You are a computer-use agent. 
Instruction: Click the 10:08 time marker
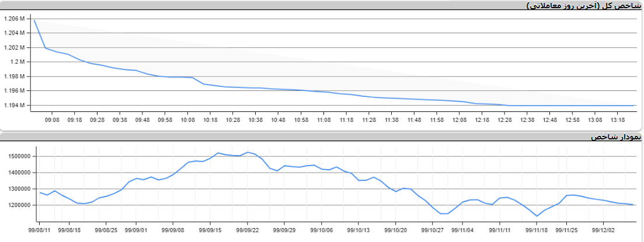[x=188, y=120]
